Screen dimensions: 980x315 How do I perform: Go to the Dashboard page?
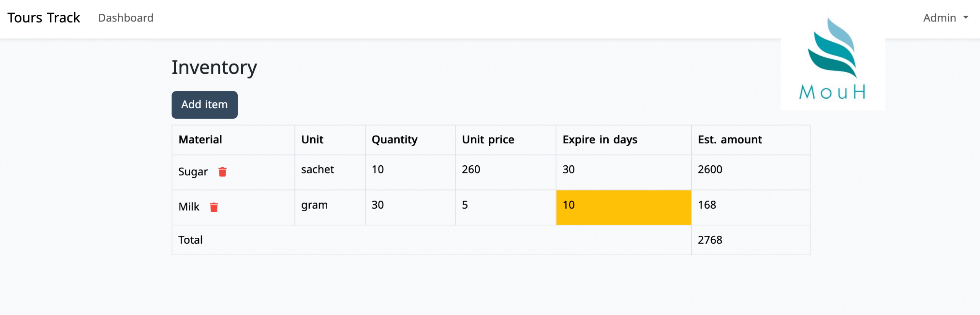click(126, 18)
